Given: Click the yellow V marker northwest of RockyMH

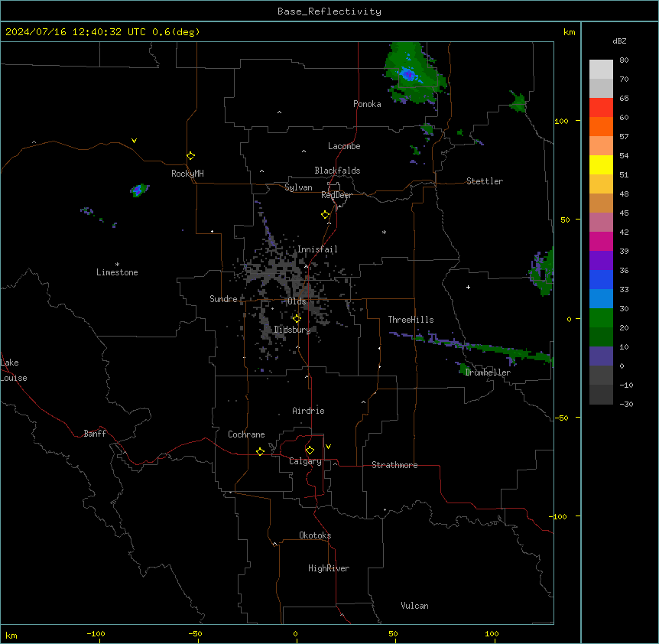Looking at the screenshot, I should coord(134,141).
